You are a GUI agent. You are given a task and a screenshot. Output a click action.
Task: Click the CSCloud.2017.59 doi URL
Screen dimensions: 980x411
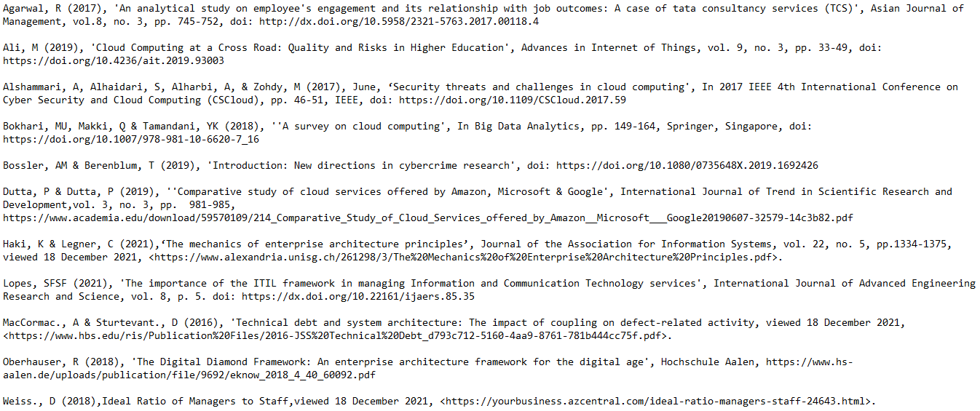click(x=513, y=100)
